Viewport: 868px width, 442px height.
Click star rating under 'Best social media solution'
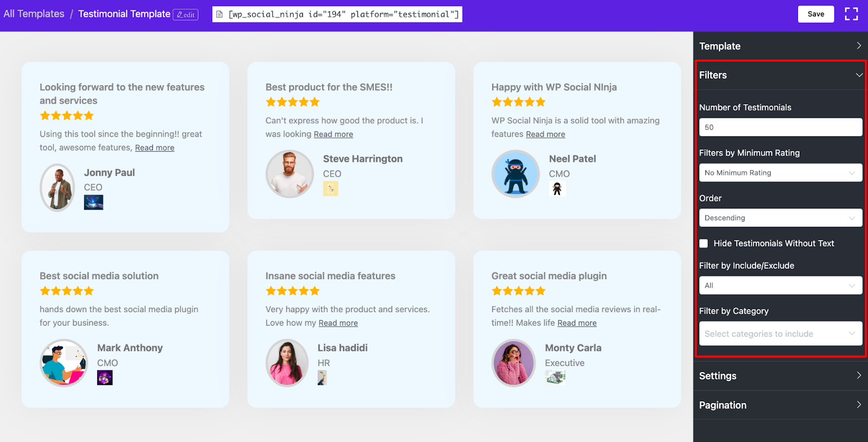coord(67,291)
